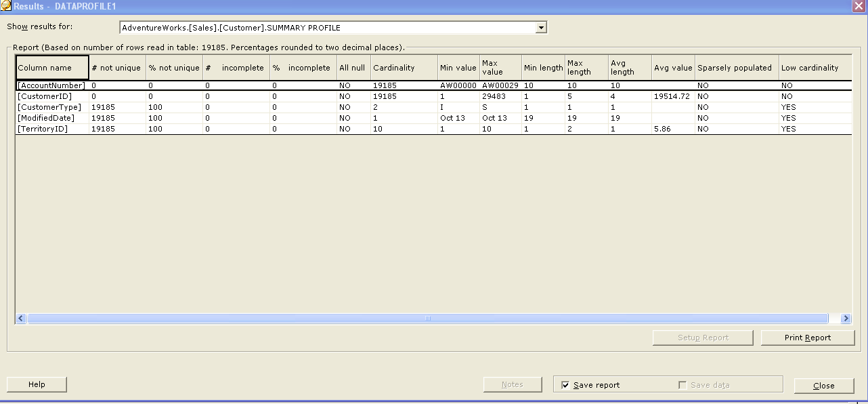
Task: Toggle the disabled Save data checkbox
Action: (682, 385)
